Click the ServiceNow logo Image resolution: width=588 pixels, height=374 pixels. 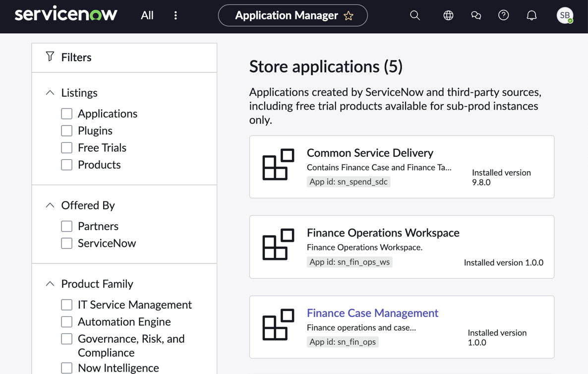(65, 14)
